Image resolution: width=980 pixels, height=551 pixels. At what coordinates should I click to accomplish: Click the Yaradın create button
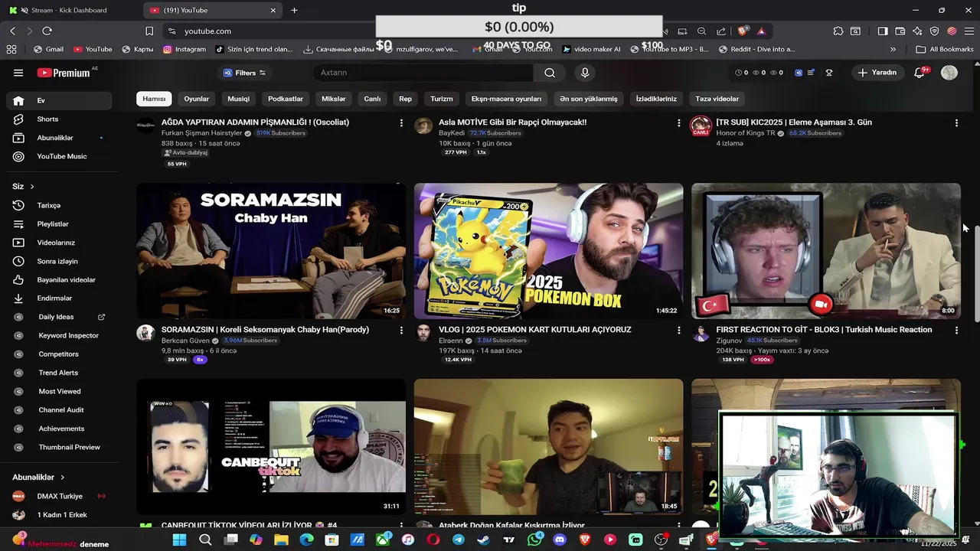877,73
